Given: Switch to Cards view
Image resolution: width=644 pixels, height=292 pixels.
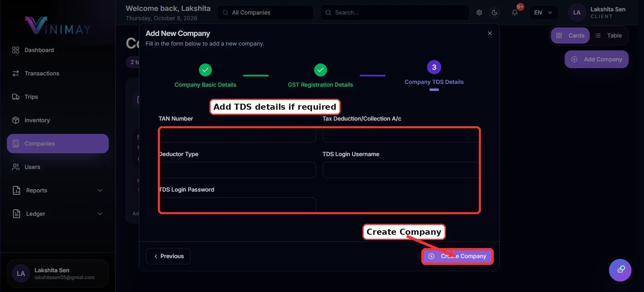Looking at the screenshot, I should [x=570, y=35].
